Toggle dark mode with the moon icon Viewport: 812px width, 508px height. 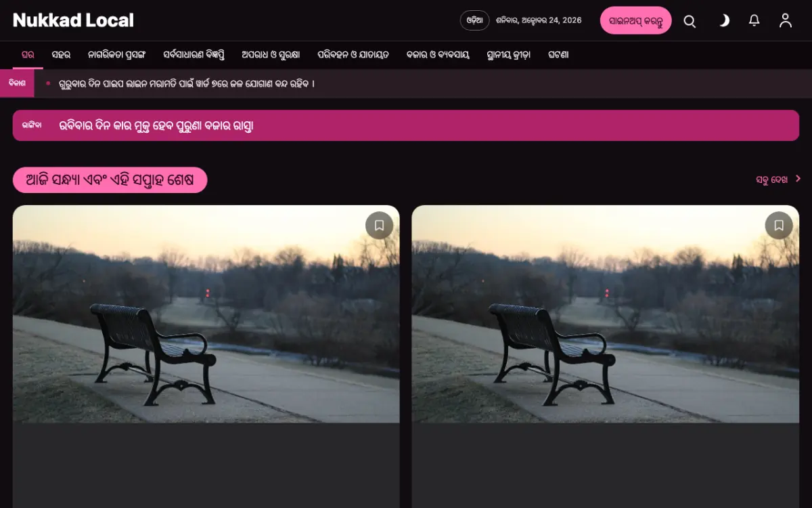click(723, 21)
